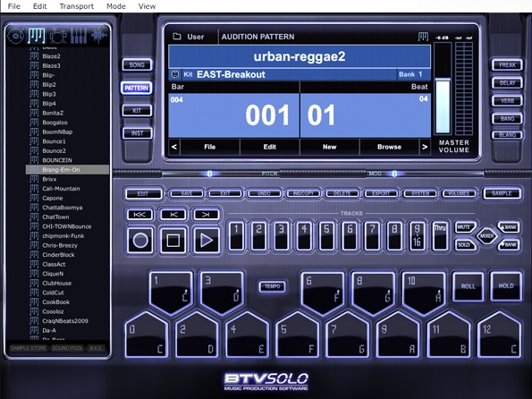Tap pad 0 note C
The width and height of the screenshot is (532, 399).
click(x=147, y=335)
